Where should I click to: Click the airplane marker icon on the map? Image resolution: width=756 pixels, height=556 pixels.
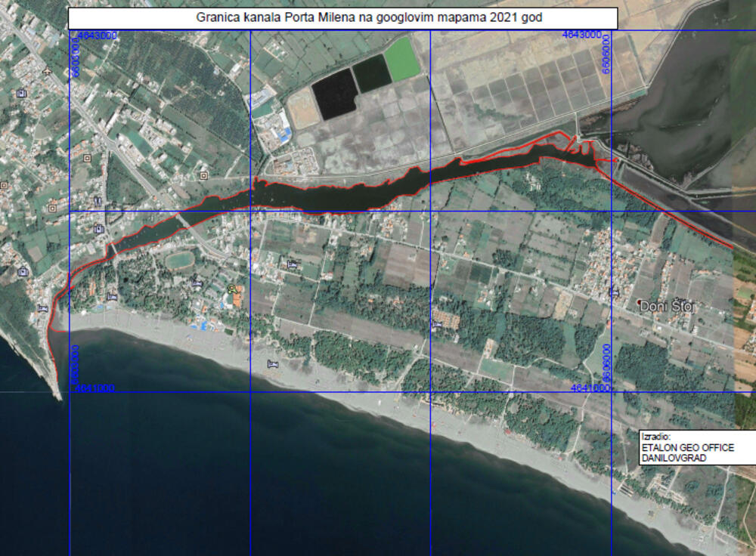coord(48,71)
